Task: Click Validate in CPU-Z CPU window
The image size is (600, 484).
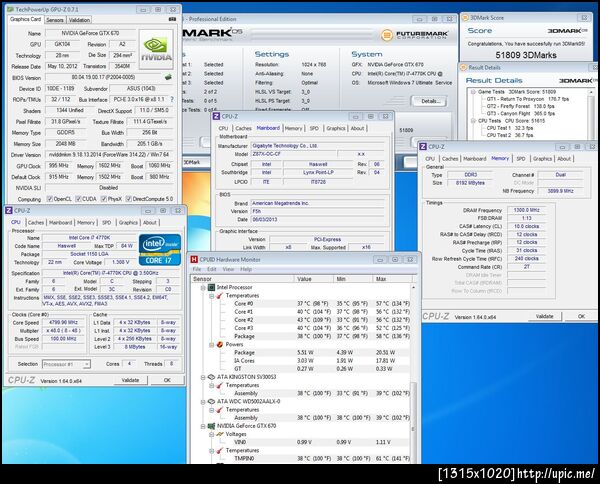Action: tap(130, 380)
